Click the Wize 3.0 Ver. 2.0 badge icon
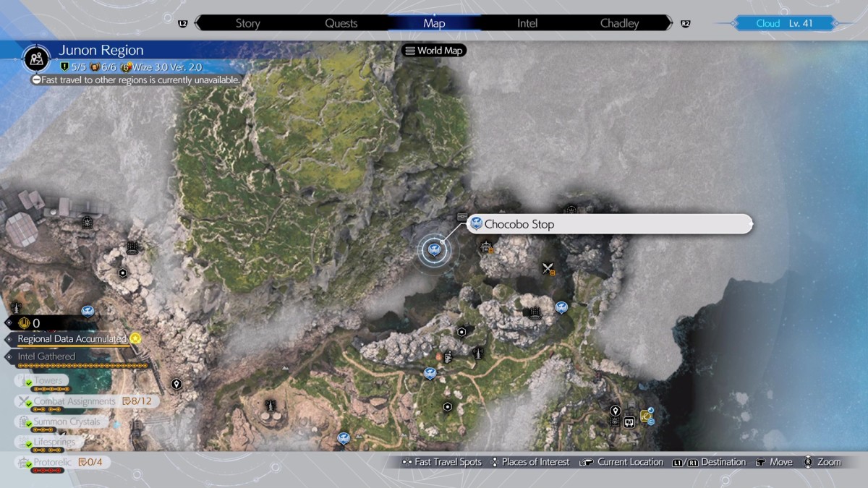868x488 pixels. click(x=126, y=67)
